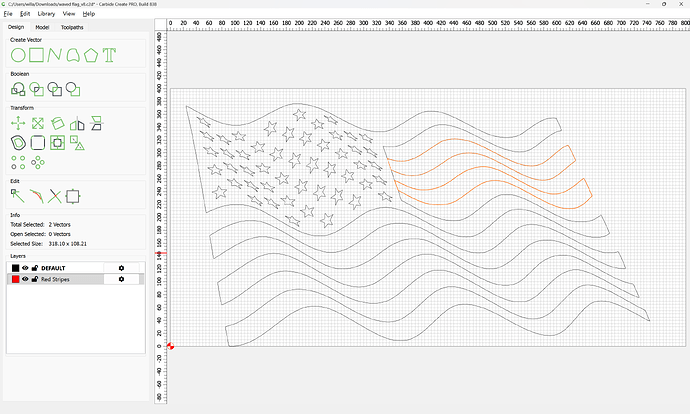The height and width of the screenshot is (414, 690).
Task: Hide the DEFAULT layer with eye icon
Action: click(x=26, y=268)
